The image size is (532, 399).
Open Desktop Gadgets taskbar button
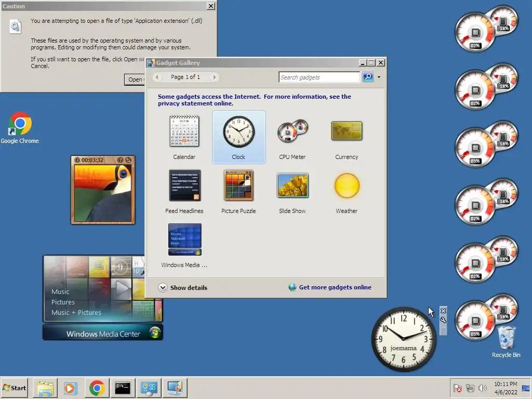[175, 388]
